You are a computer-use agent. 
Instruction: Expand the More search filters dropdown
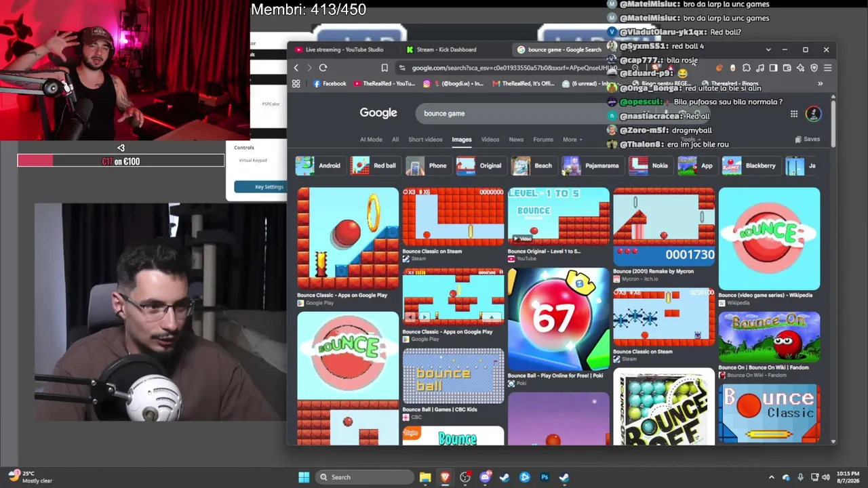572,140
